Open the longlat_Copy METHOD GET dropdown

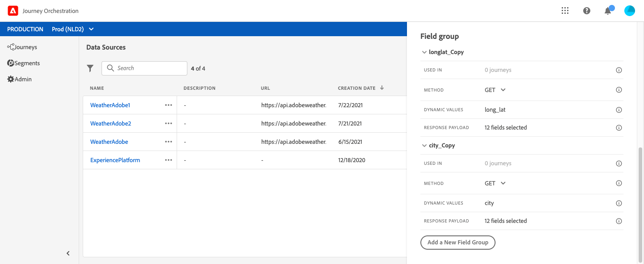(495, 90)
